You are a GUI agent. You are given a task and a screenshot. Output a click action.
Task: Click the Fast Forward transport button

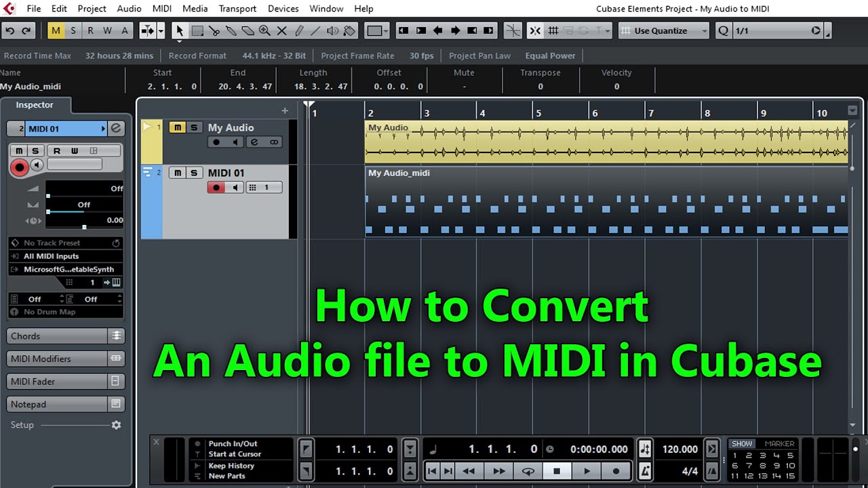coord(499,471)
